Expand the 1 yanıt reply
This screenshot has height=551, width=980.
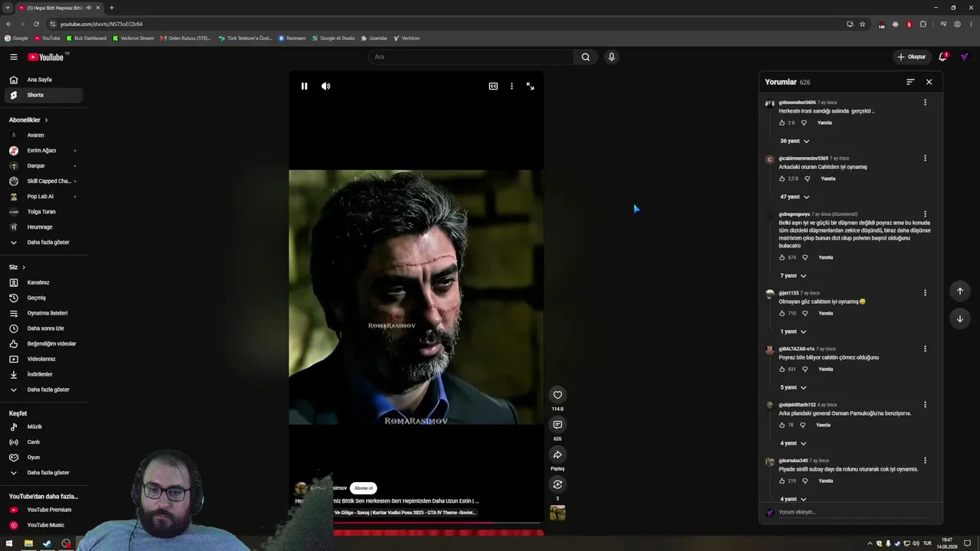click(x=793, y=332)
